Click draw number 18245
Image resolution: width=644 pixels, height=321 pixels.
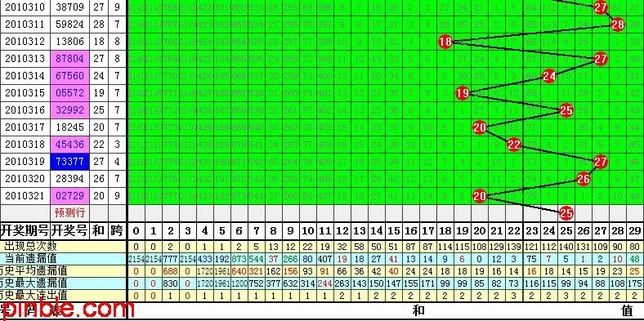(69, 127)
